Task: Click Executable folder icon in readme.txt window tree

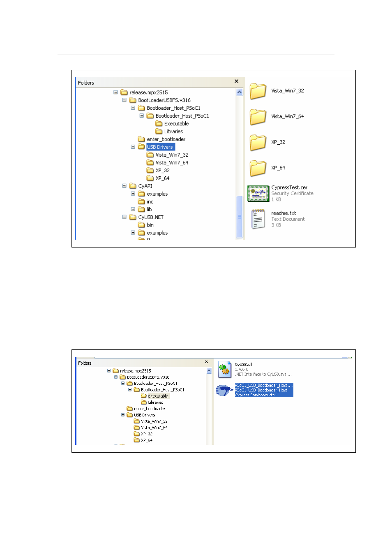Action: point(159,124)
